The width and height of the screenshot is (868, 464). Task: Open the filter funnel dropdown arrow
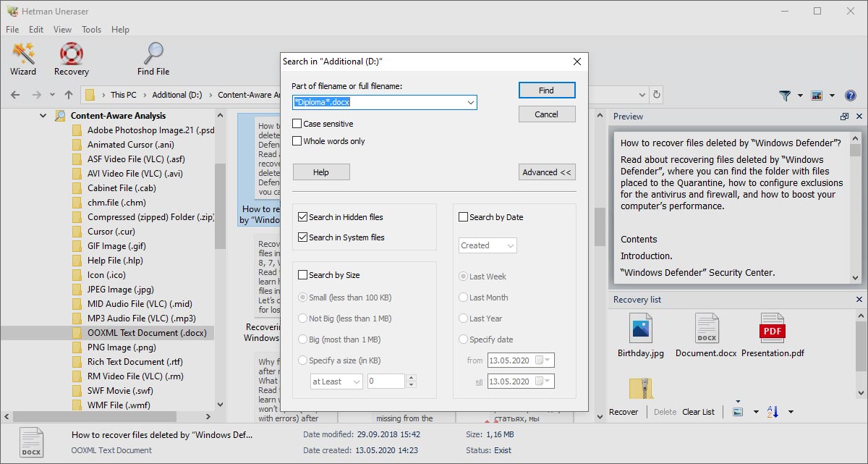[x=800, y=96]
